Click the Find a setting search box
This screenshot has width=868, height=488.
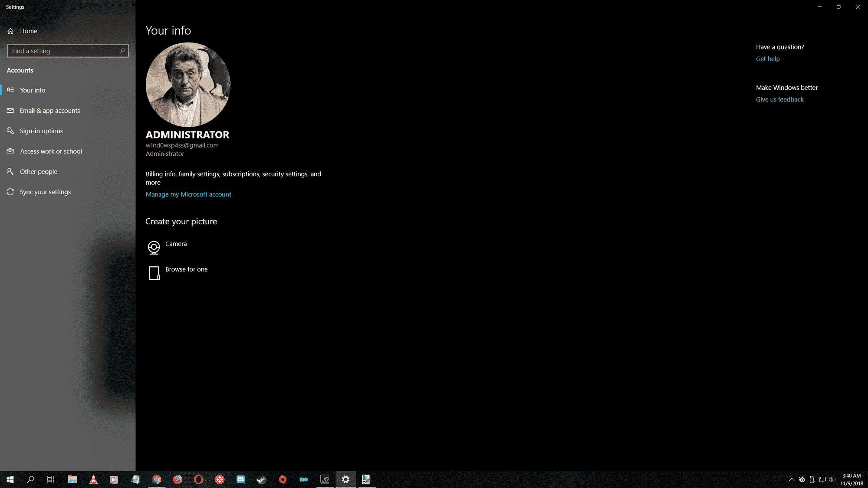pyautogui.click(x=68, y=51)
